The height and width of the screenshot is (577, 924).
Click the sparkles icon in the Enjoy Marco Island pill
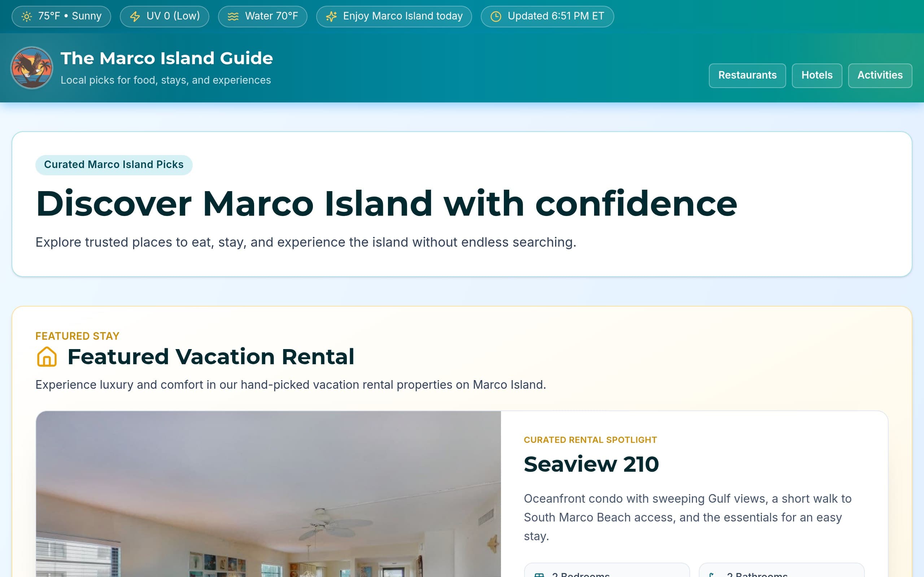click(x=331, y=16)
